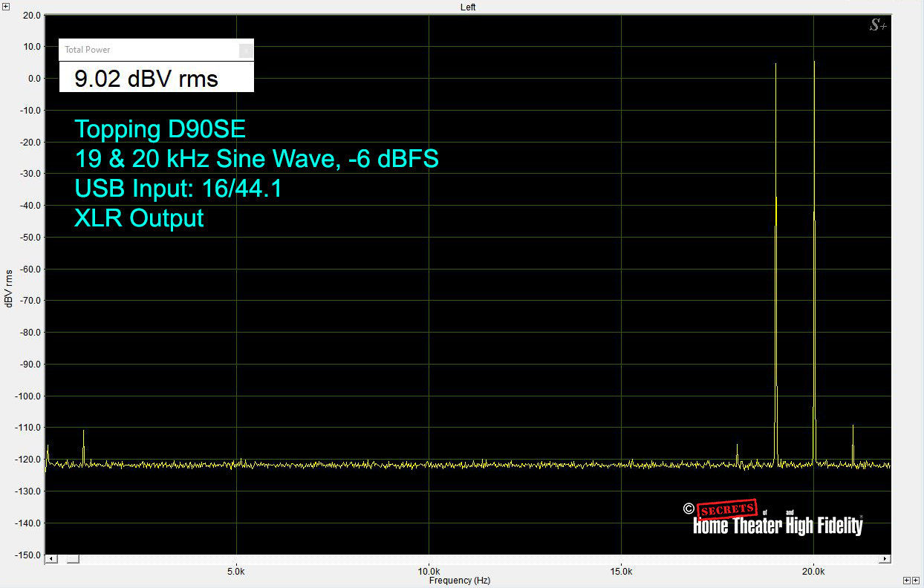This screenshot has height=588, width=924.
Task: Click the 9.02 dBV rms readout value
Action: (146, 79)
